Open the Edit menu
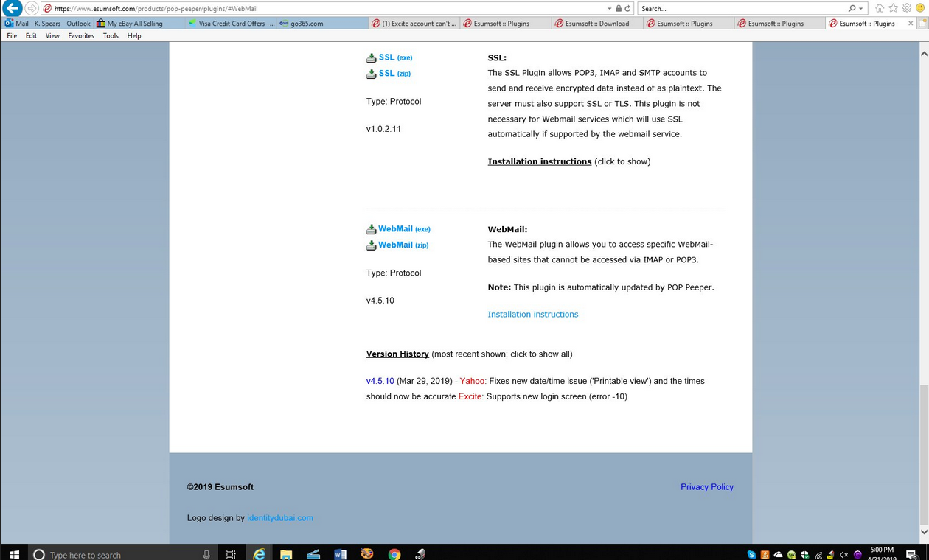The width and height of the screenshot is (929, 560). coord(31,35)
